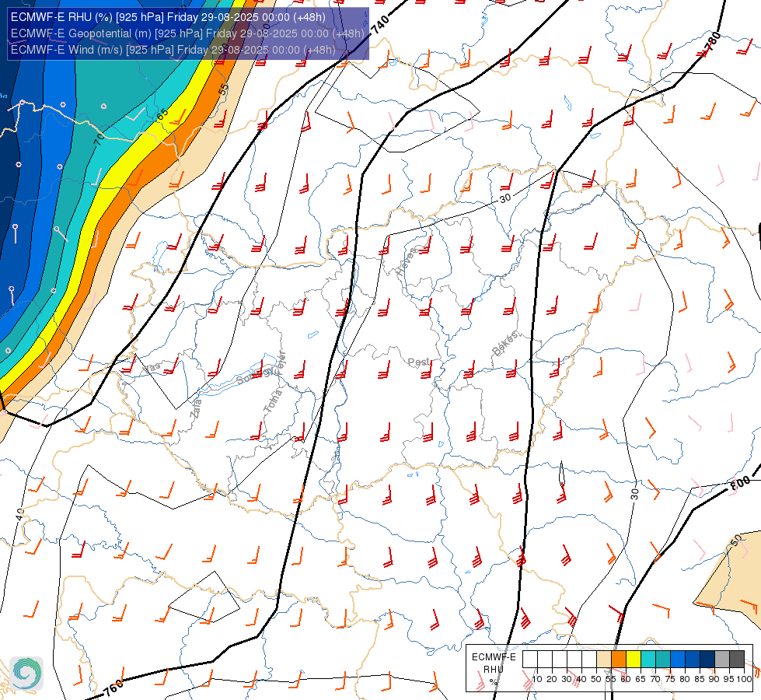This screenshot has width=761, height=700.
Task: Click the ECMWF swirl logo icon
Action: [x=26, y=674]
